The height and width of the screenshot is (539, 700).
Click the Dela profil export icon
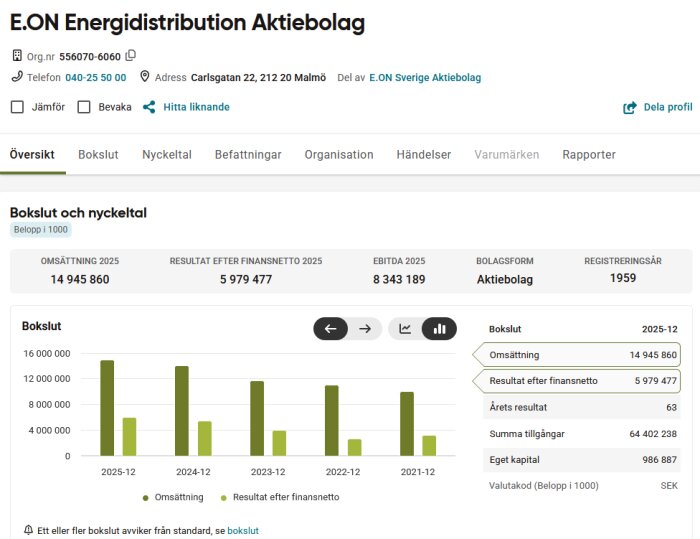(629, 108)
